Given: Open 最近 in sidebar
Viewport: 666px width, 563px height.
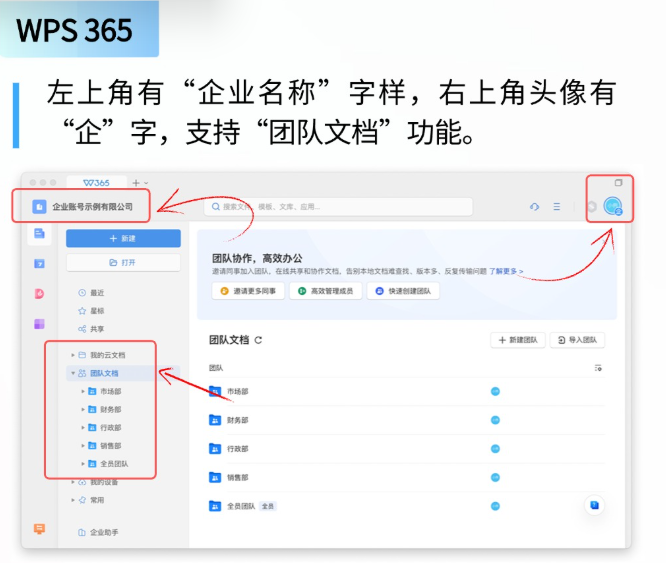Looking at the screenshot, I should 91,293.
